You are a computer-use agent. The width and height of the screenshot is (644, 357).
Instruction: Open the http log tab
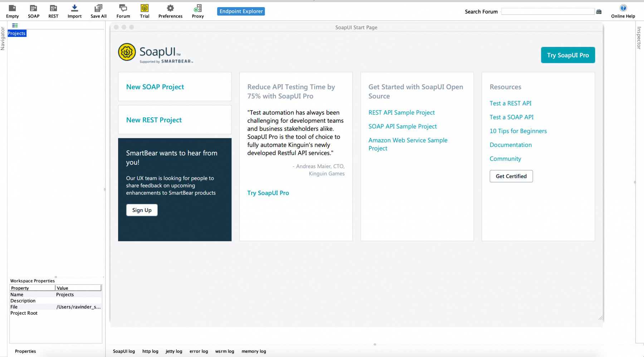[x=150, y=351]
